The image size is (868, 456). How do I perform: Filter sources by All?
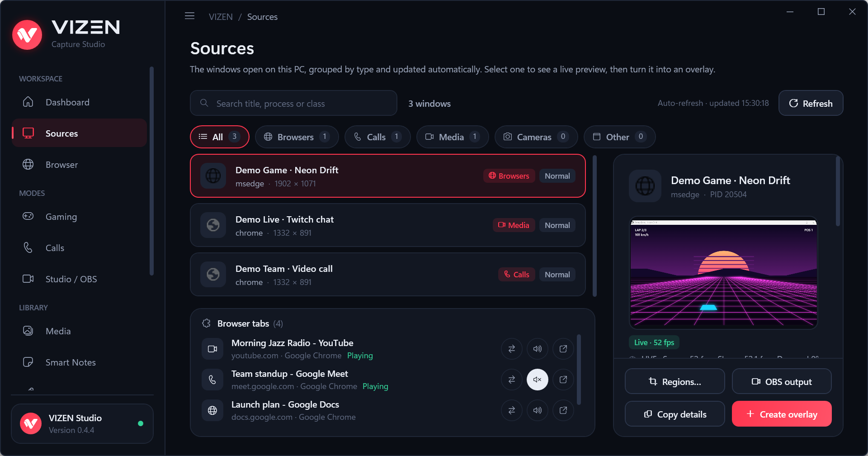click(x=220, y=137)
